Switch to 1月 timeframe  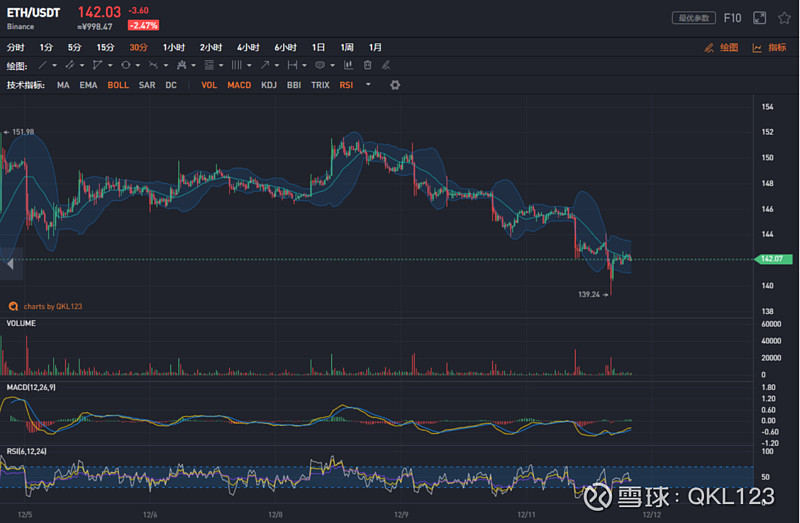point(375,47)
